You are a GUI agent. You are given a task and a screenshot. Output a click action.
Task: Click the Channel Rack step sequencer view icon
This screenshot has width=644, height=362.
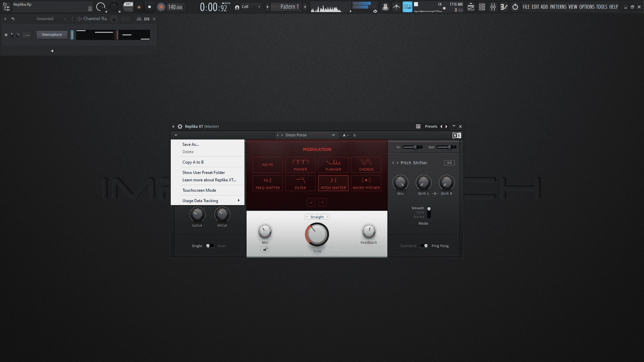(147, 19)
